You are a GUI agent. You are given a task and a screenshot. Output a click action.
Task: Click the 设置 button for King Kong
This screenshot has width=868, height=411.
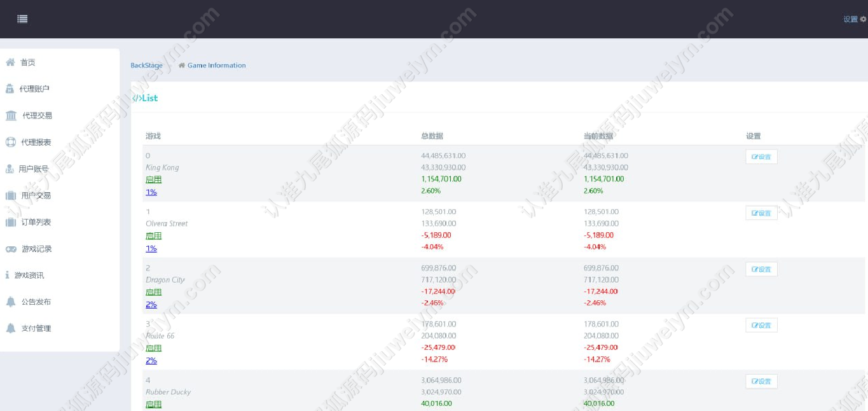pos(761,157)
